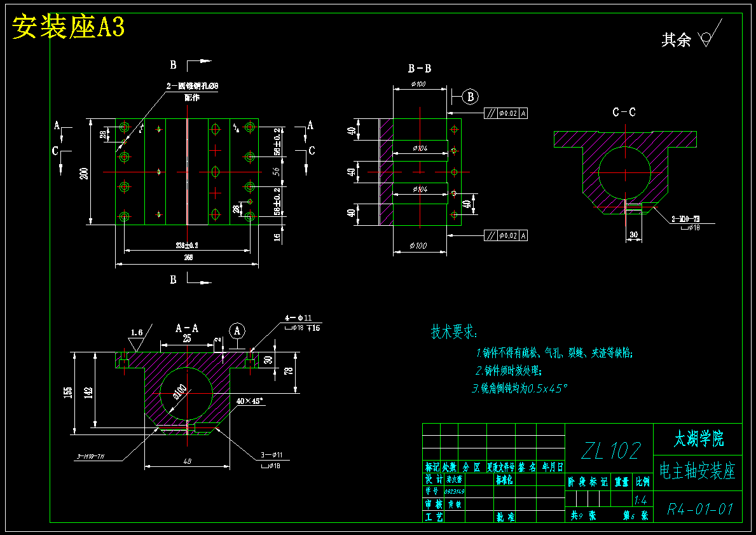Screen dimensions: 756x535
Task: Click technical note 1 about casting defects (铸件不得有疏松)
Action: click(x=554, y=353)
